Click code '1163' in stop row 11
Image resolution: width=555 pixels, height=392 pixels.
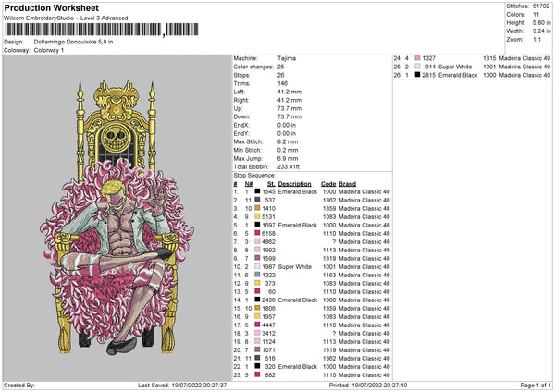point(329,275)
